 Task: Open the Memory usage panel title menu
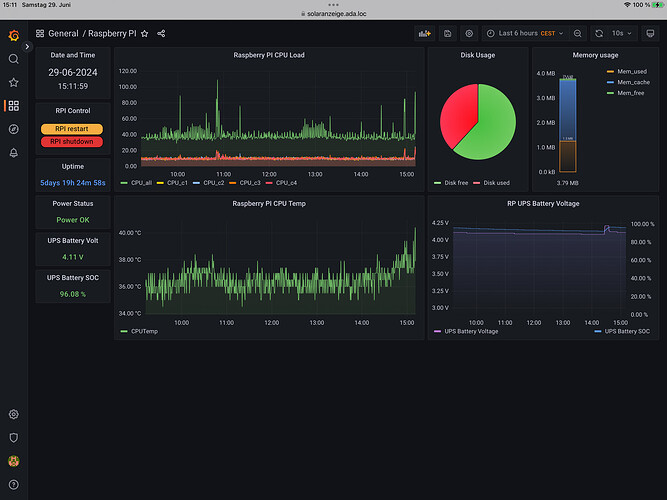(x=595, y=55)
